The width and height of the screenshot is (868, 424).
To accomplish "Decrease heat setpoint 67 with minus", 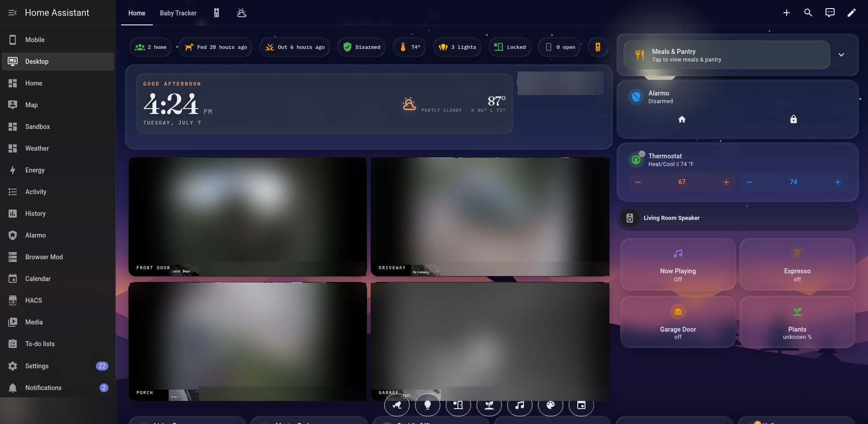I will pos(638,182).
